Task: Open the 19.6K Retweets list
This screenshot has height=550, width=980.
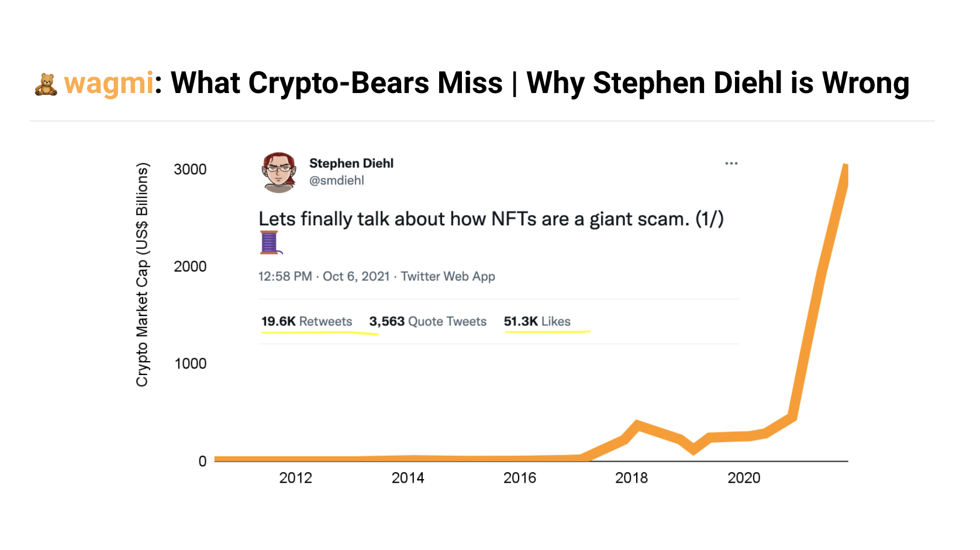Action: click(x=306, y=321)
